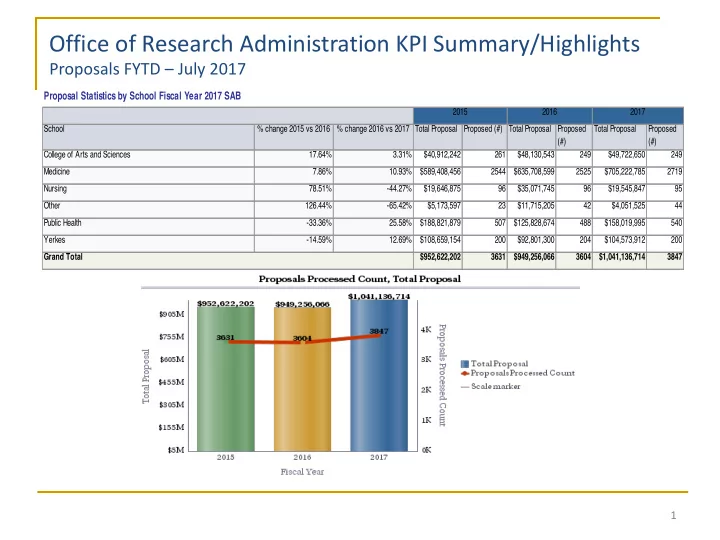The width and height of the screenshot is (720, 540).
Task: Click the Scale marker legend entry
Action: point(490,386)
